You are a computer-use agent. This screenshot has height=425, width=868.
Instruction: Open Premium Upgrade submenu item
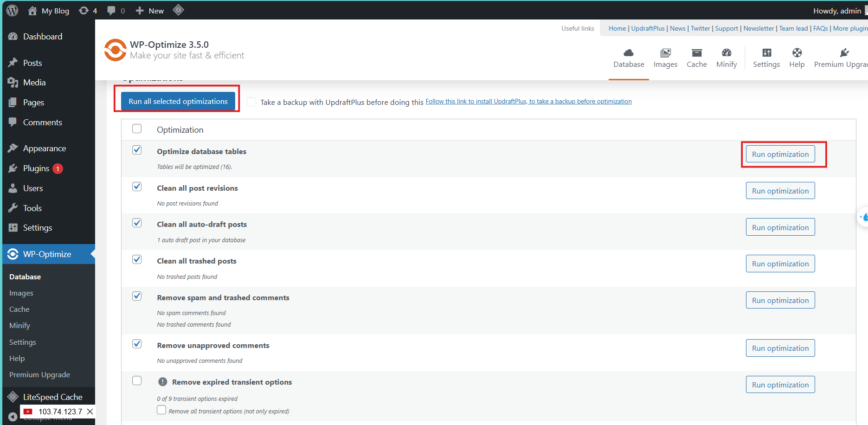click(x=40, y=375)
